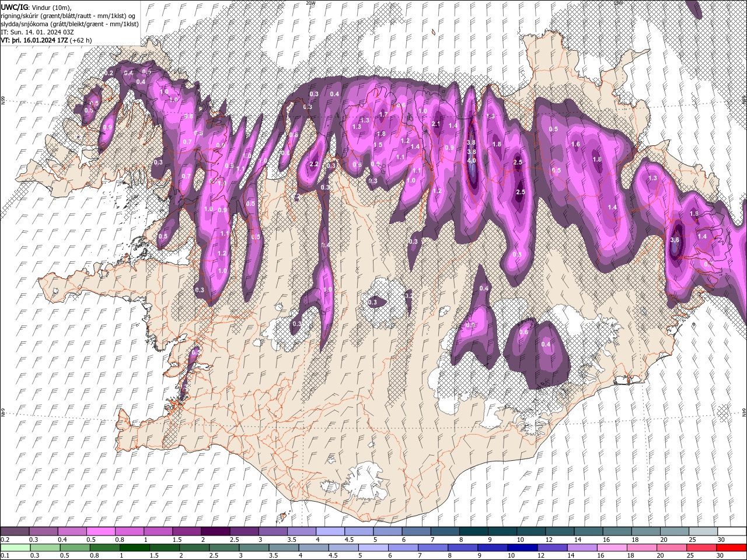Viewport: 747px width, 560px height.
Task: Click the 'IT: Sun. 14. 01. 2024 03Z' initial time line
Action: [x=37, y=32]
